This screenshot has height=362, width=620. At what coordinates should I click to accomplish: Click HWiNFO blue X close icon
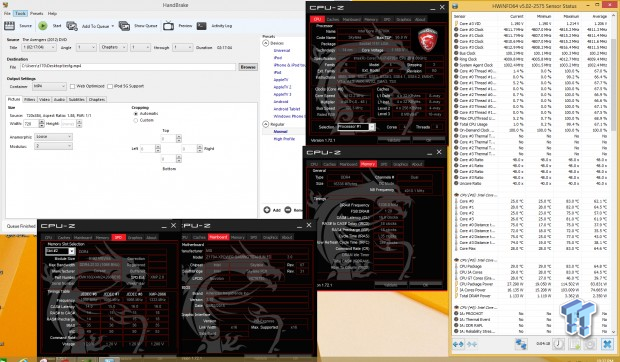[607, 344]
